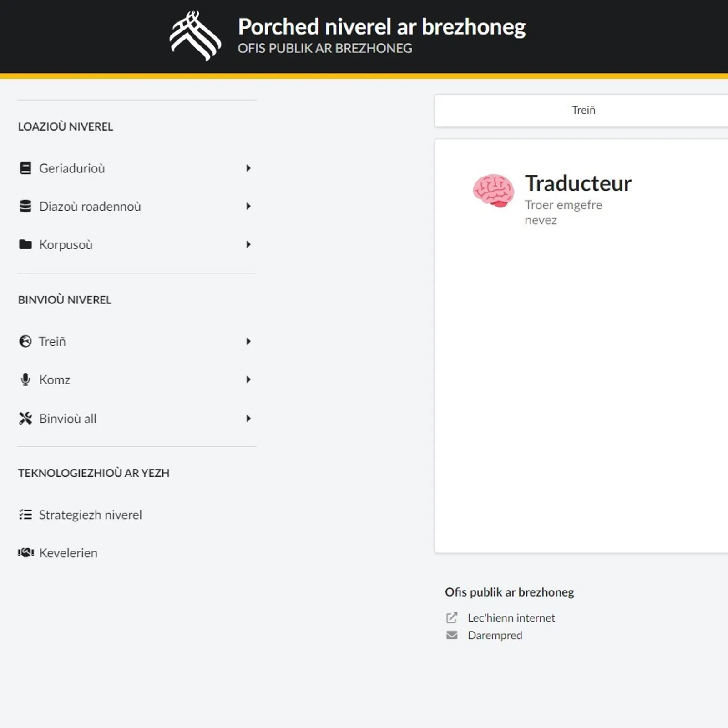
Task: Expand the Geriadurioù submenu arrow
Action: tap(248, 168)
